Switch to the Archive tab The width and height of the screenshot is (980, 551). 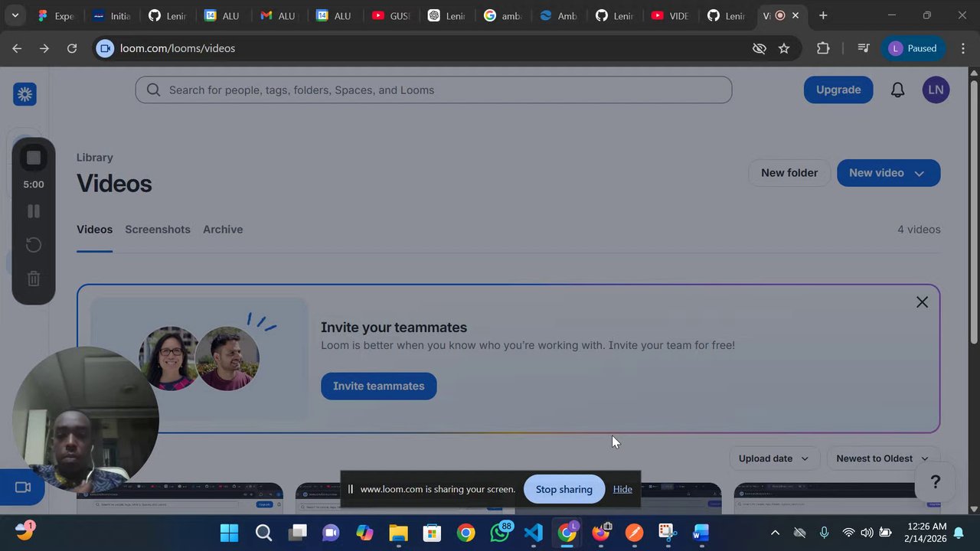(x=223, y=230)
